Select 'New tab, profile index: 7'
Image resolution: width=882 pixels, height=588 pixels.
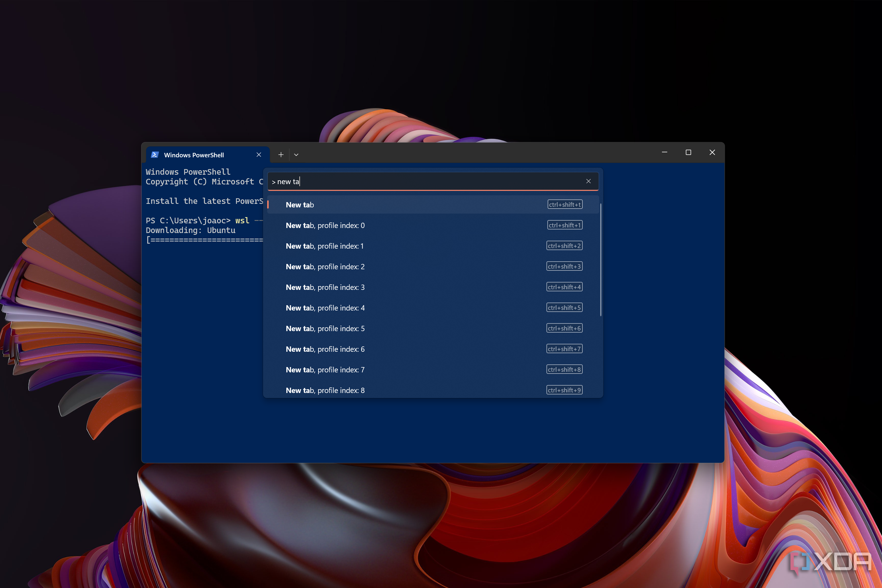(433, 370)
